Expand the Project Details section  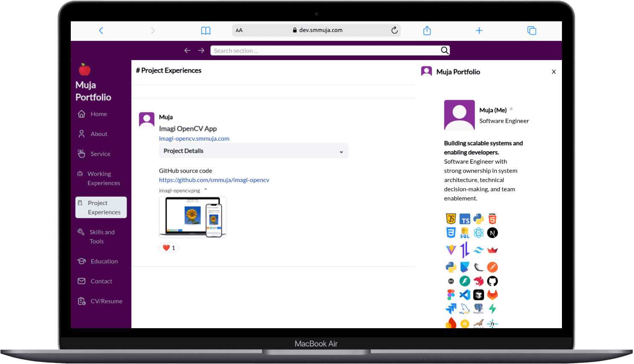tap(254, 150)
